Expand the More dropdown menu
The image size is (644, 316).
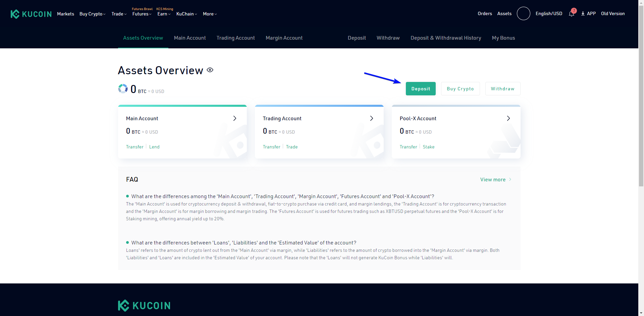click(x=210, y=14)
